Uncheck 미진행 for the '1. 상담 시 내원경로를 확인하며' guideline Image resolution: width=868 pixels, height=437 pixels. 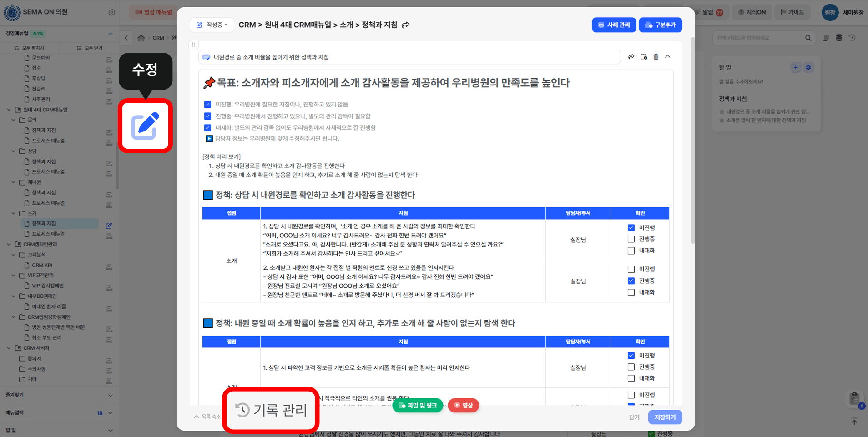click(631, 228)
